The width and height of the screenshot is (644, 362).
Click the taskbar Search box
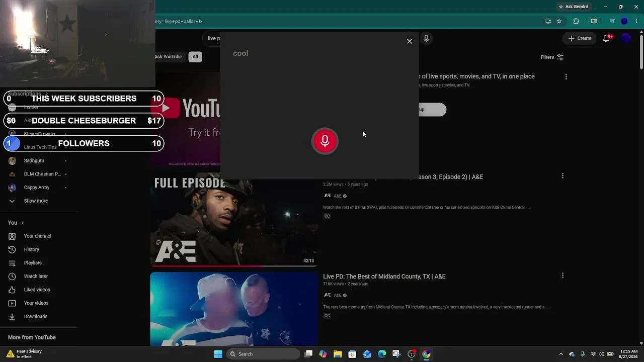point(263,354)
